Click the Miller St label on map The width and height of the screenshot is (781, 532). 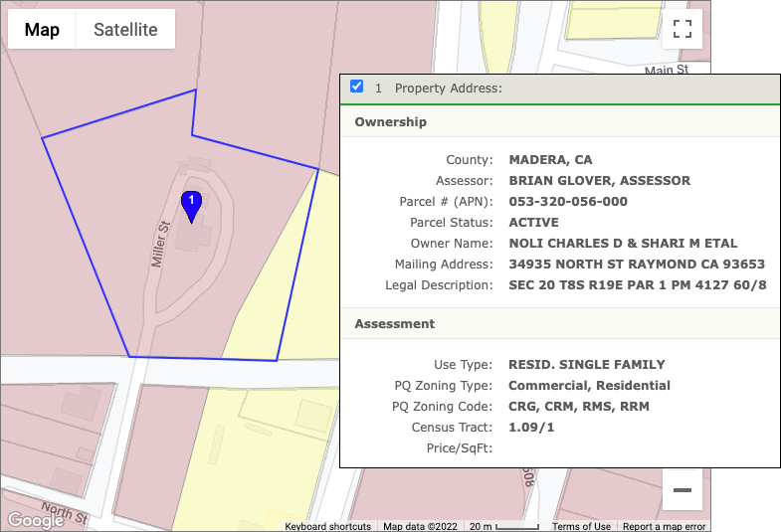(x=156, y=244)
